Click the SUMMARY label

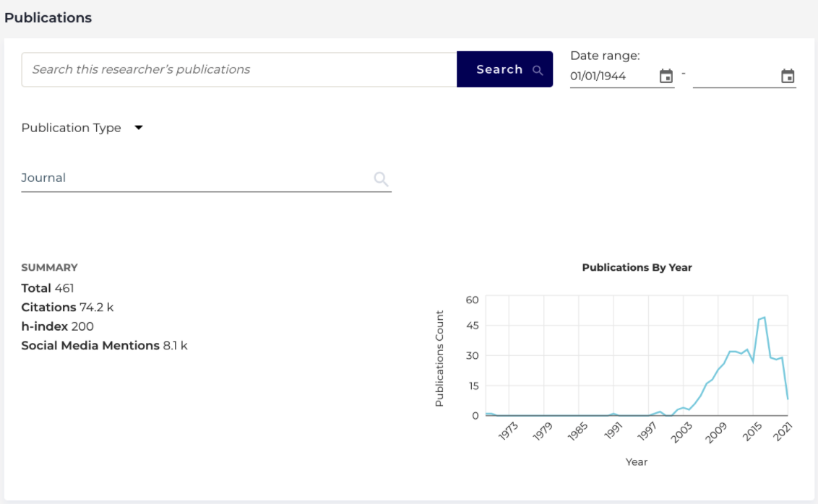tap(50, 267)
